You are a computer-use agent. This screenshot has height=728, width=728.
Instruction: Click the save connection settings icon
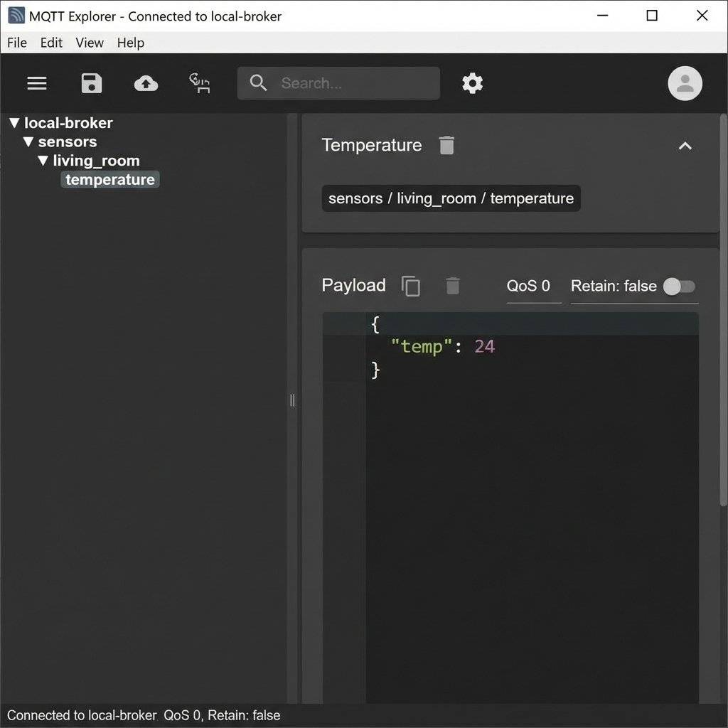pyautogui.click(x=91, y=83)
